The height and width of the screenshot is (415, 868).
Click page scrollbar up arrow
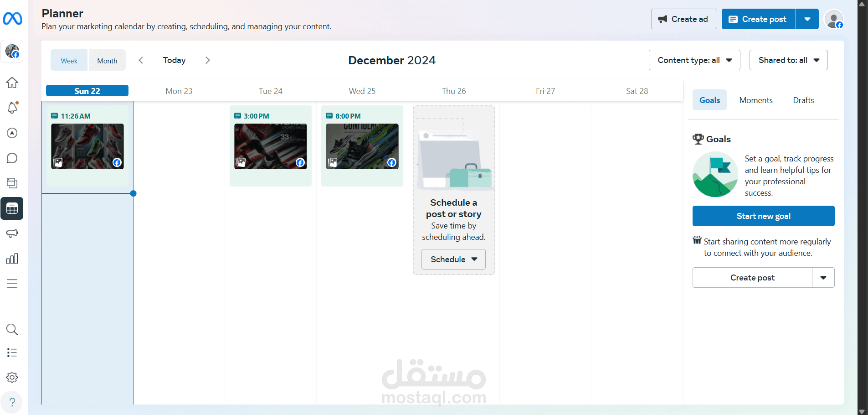pos(862,4)
